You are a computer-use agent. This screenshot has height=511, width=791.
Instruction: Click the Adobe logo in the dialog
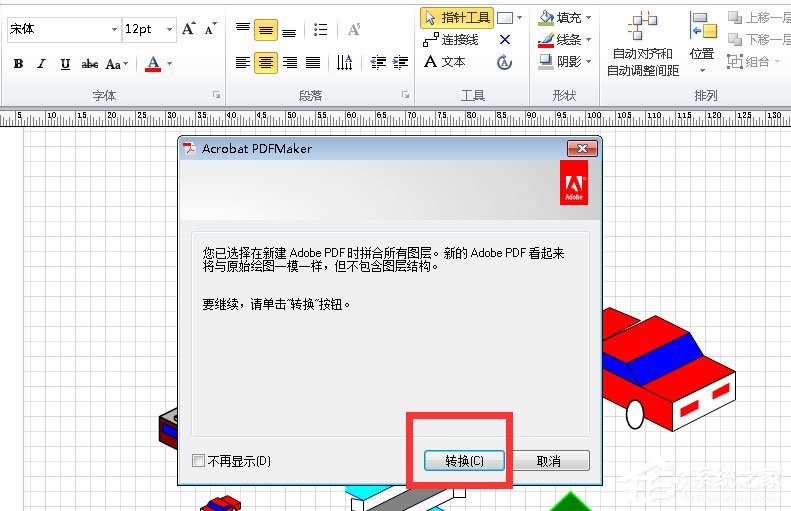click(x=574, y=183)
